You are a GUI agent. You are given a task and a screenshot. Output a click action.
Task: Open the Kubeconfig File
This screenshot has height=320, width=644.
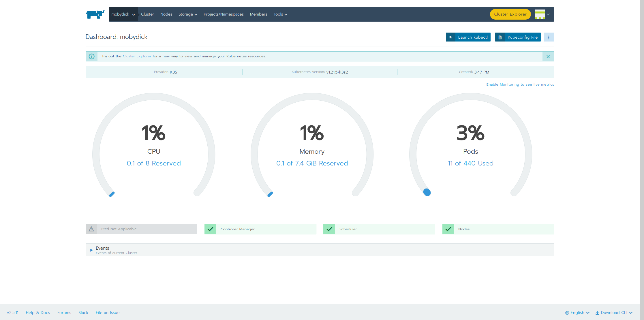tap(518, 37)
